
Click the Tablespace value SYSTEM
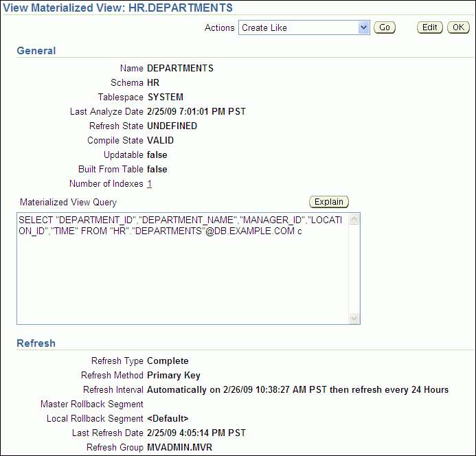(166, 98)
